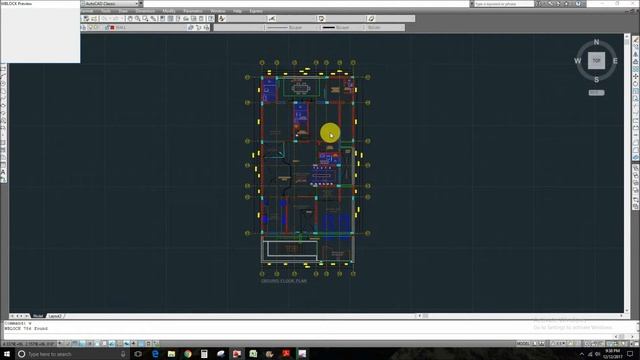Click the red WALL layer color swatch
This screenshot has width=640, height=360.
click(112, 27)
